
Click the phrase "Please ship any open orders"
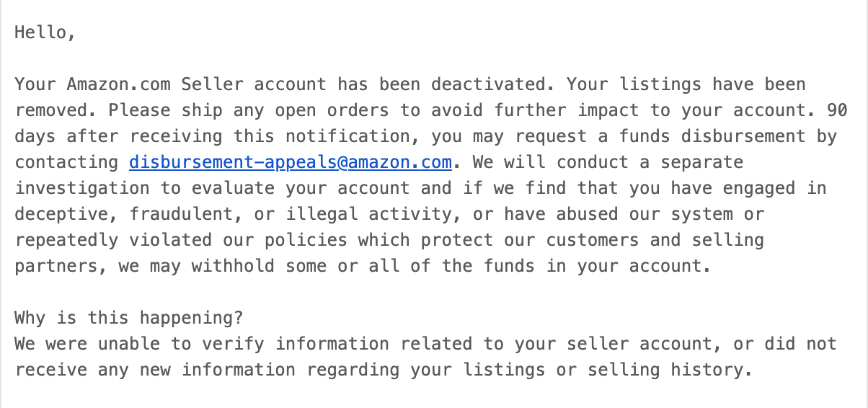249,110
